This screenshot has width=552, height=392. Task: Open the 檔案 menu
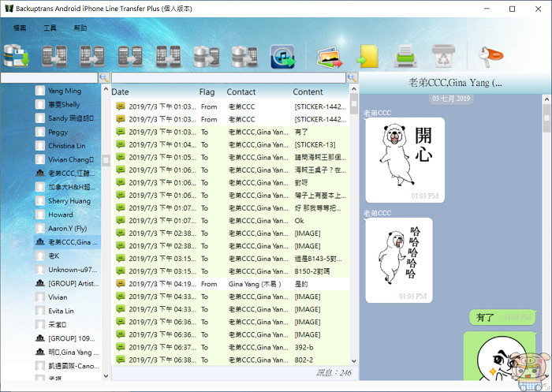20,28
